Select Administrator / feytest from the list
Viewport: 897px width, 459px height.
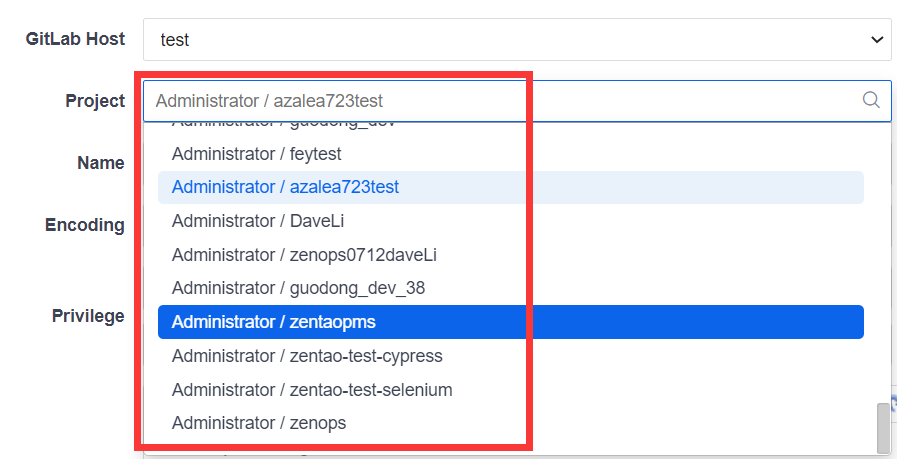click(257, 154)
